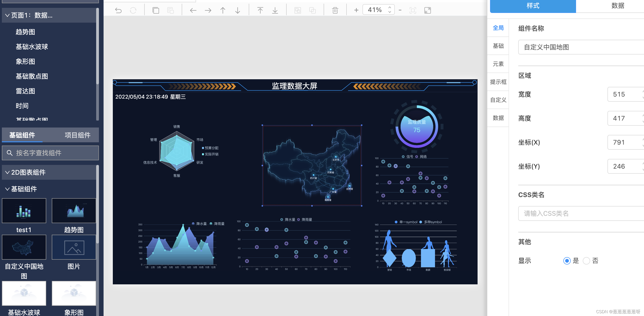This screenshot has height=316, width=644.
Task: Click the 自定义中国地图 component thumbnail
Action: [x=24, y=247]
